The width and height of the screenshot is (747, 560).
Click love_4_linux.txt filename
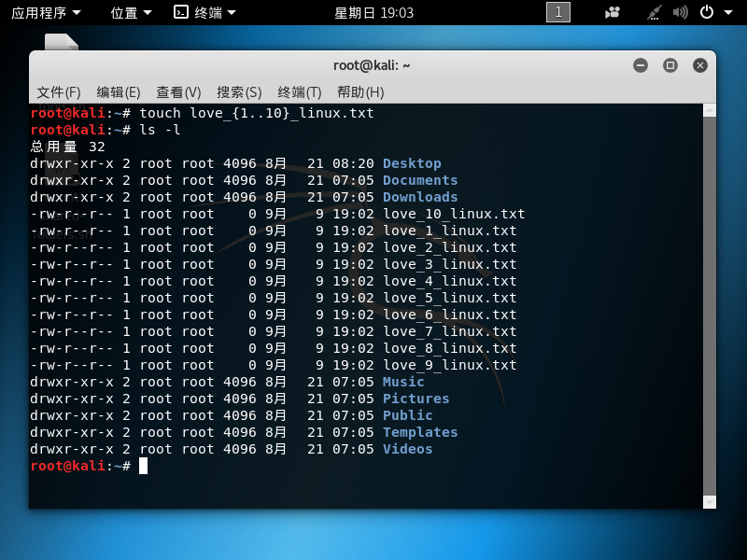pos(450,281)
